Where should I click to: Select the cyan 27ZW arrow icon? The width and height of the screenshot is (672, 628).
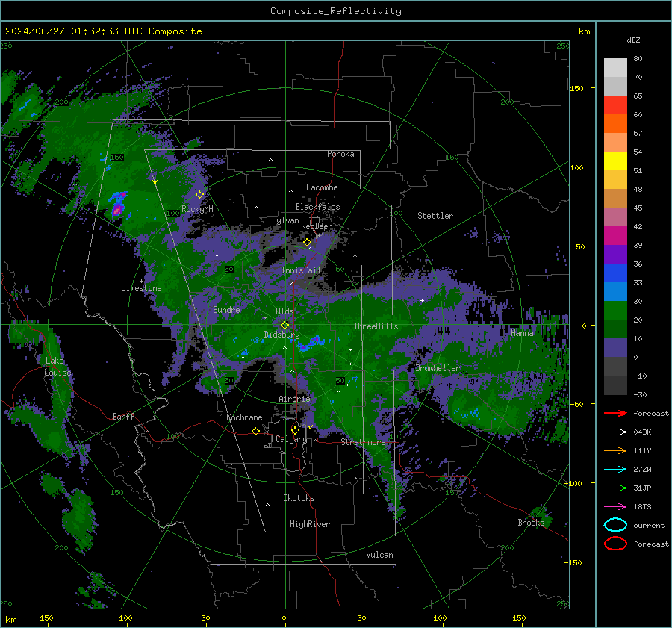tap(615, 470)
